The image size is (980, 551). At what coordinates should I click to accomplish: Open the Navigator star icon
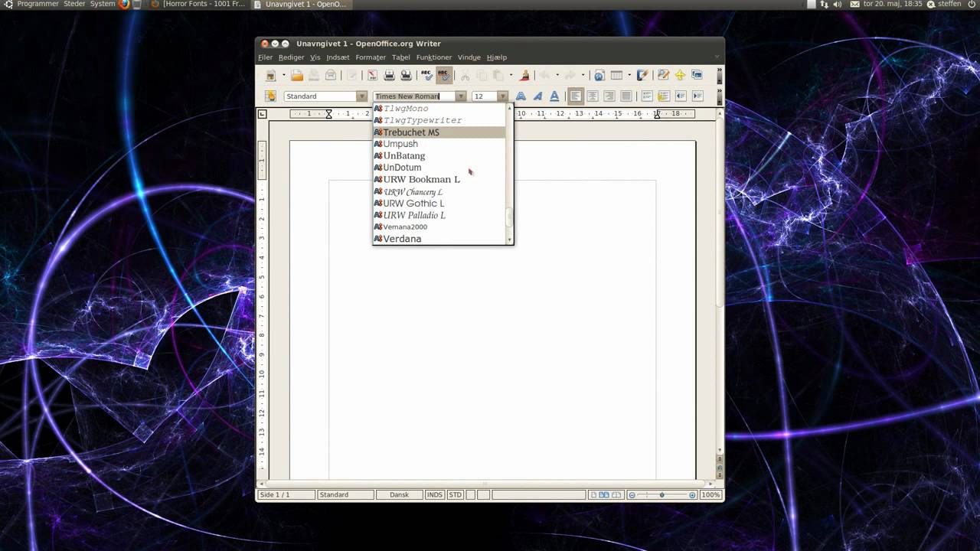click(x=680, y=75)
